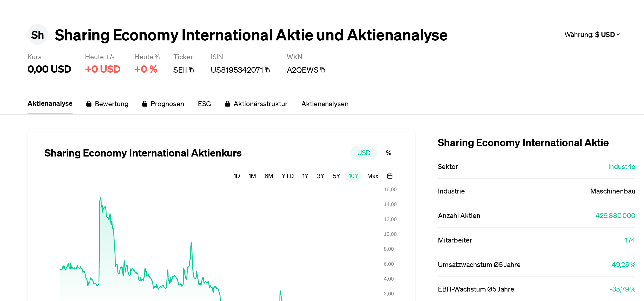This screenshot has width=644, height=301.
Task: Click the Maschinenbau industry value
Action: pos(612,191)
